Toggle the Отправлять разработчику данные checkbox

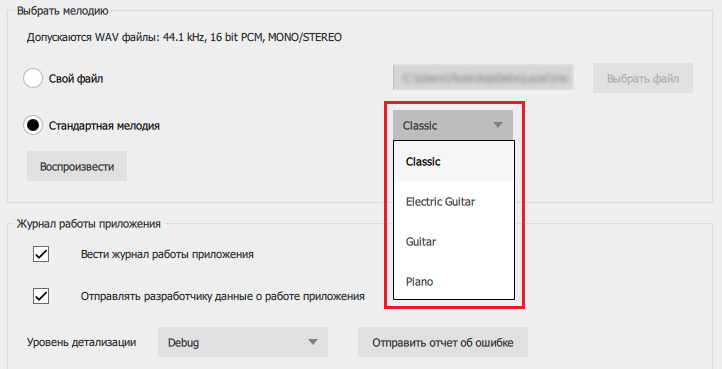tap(41, 296)
